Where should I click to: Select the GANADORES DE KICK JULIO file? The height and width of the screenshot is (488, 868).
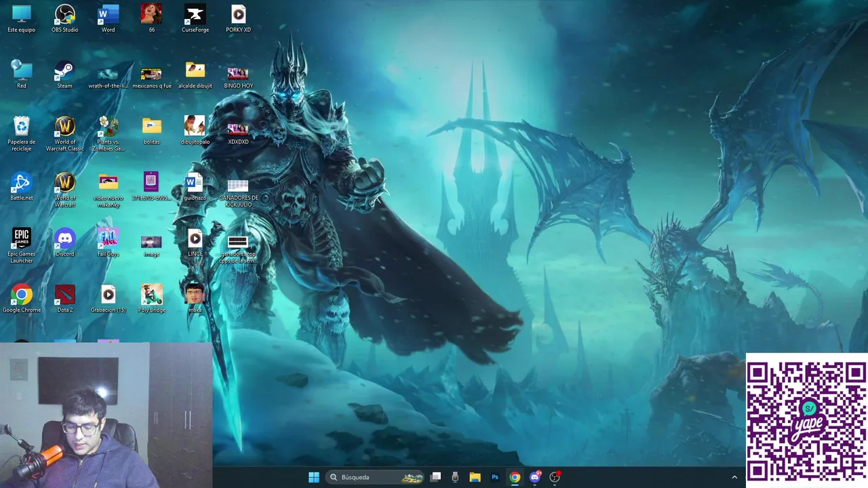(x=238, y=192)
